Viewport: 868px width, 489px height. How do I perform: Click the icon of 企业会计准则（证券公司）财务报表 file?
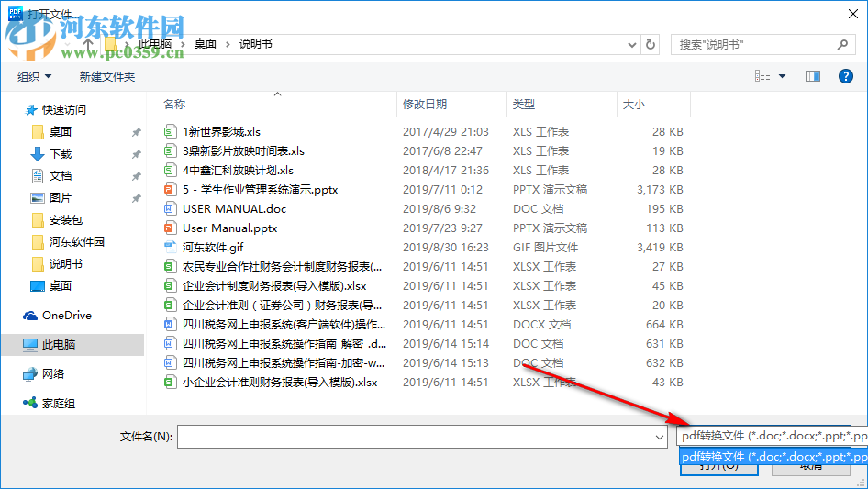pos(170,306)
